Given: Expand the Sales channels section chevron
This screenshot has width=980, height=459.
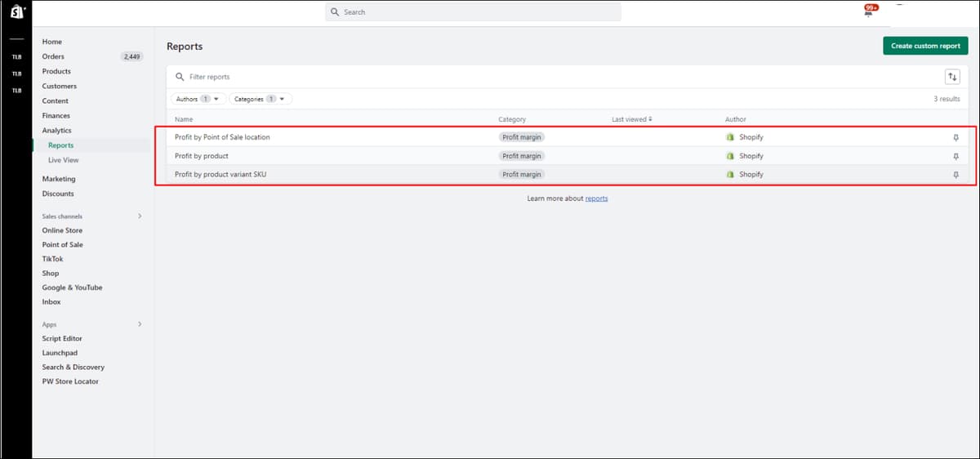Looking at the screenshot, I should [140, 216].
